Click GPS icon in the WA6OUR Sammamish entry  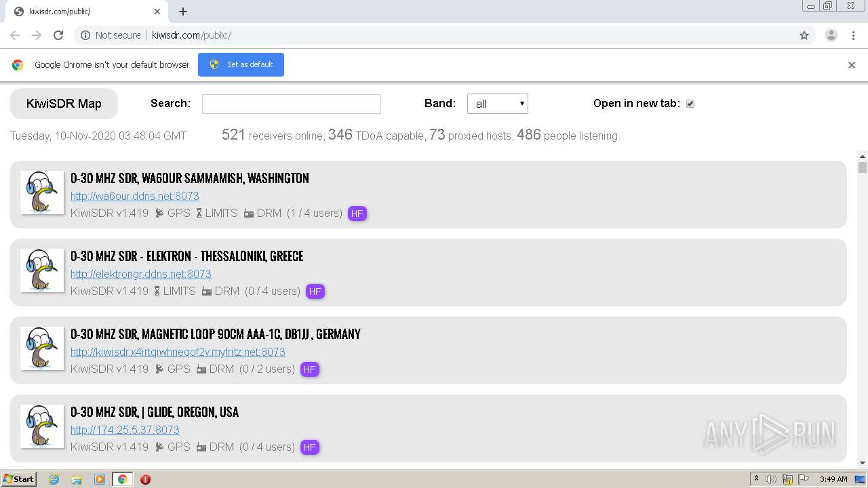pos(159,213)
